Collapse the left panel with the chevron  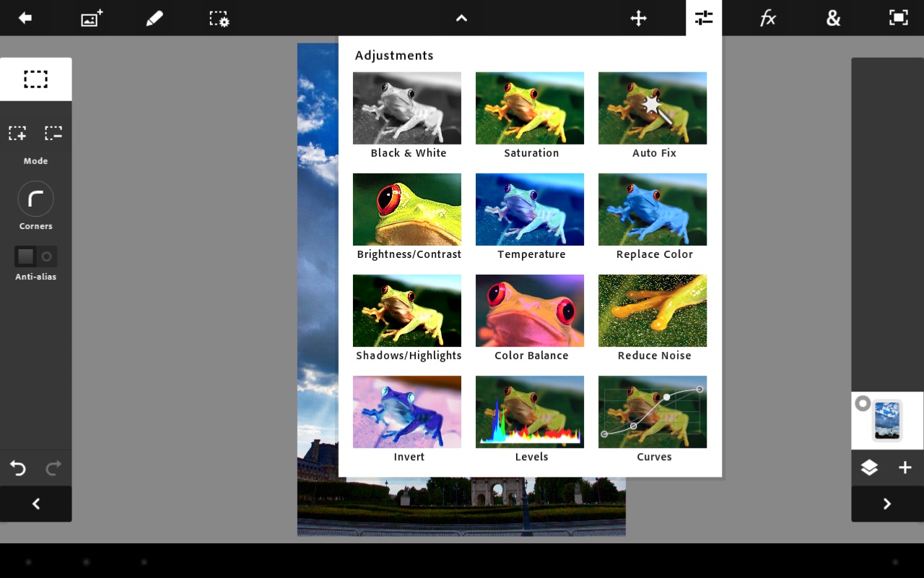[x=36, y=504]
